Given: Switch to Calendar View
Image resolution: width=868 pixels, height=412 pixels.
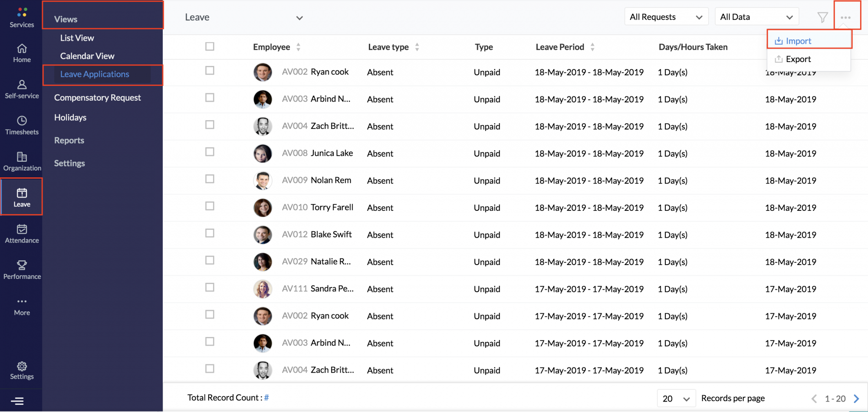Looking at the screenshot, I should [x=87, y=56].
